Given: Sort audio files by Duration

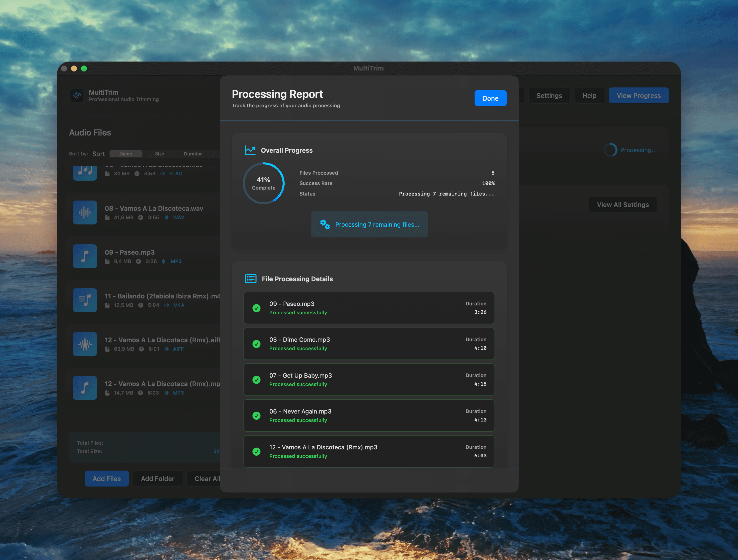Looking at the screenshot, I should click(193, 154).
